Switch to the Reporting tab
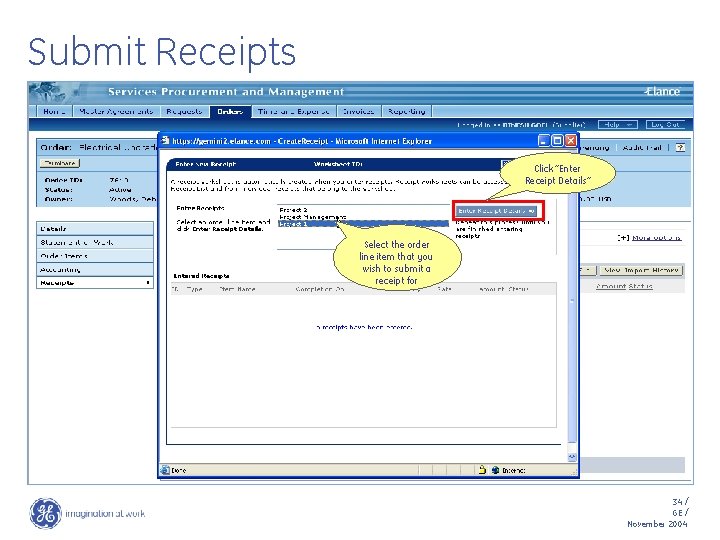Screen dimensions: 720x540 click(x=407, y=112)
